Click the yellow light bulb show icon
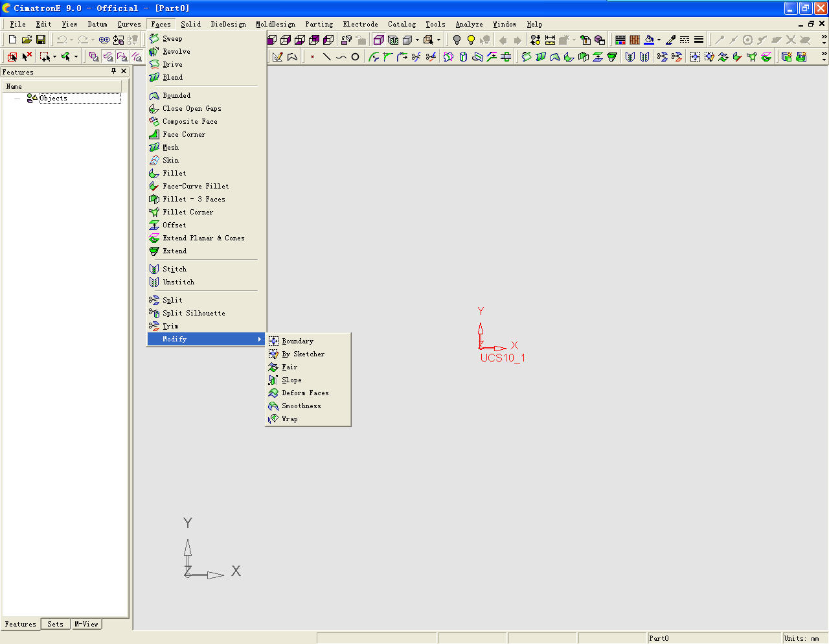 click(471, 40)
